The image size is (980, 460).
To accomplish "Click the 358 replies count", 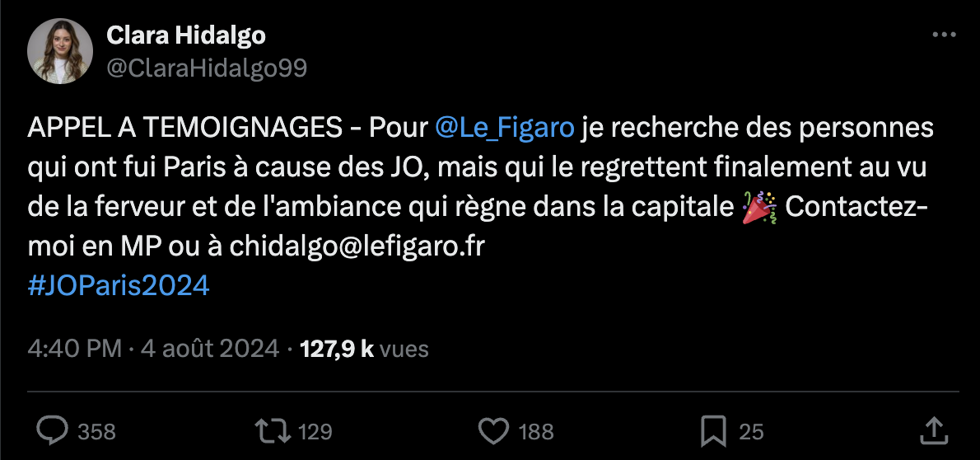I will tap(97, 432).
